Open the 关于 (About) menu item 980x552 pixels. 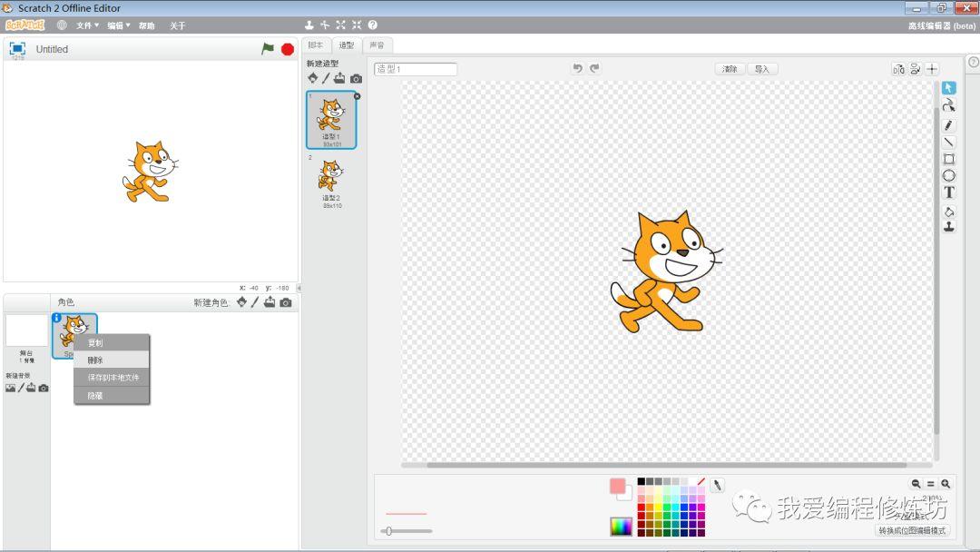(178, 25)
